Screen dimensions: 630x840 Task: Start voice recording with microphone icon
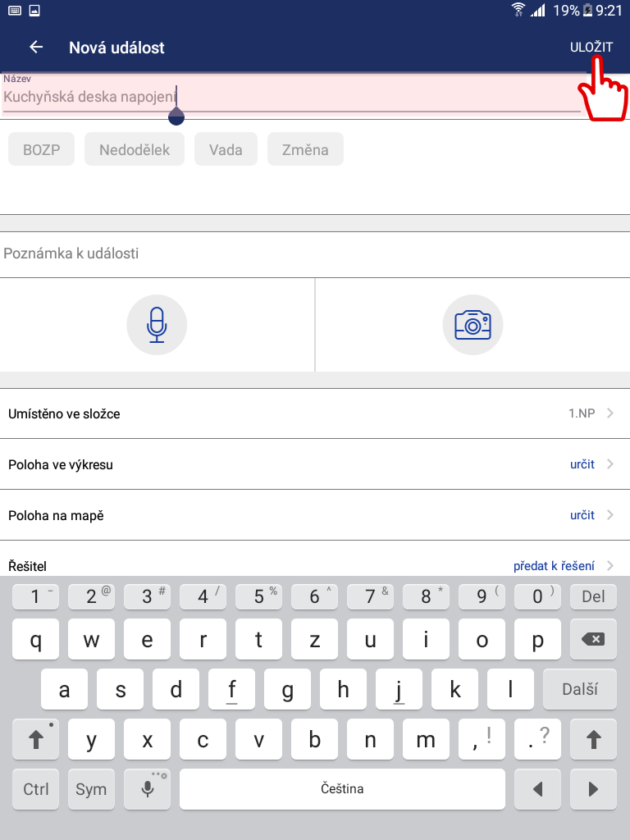click(157, 325)
